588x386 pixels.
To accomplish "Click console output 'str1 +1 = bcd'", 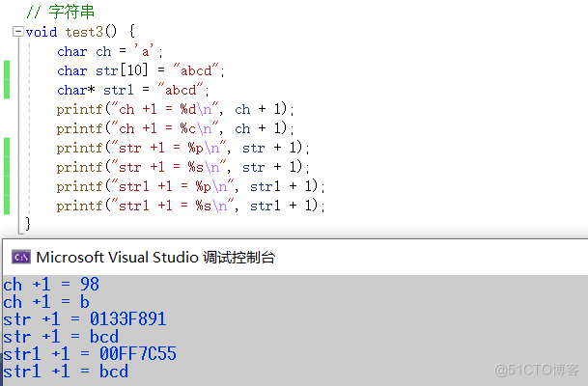I will [x=66, y=372].
